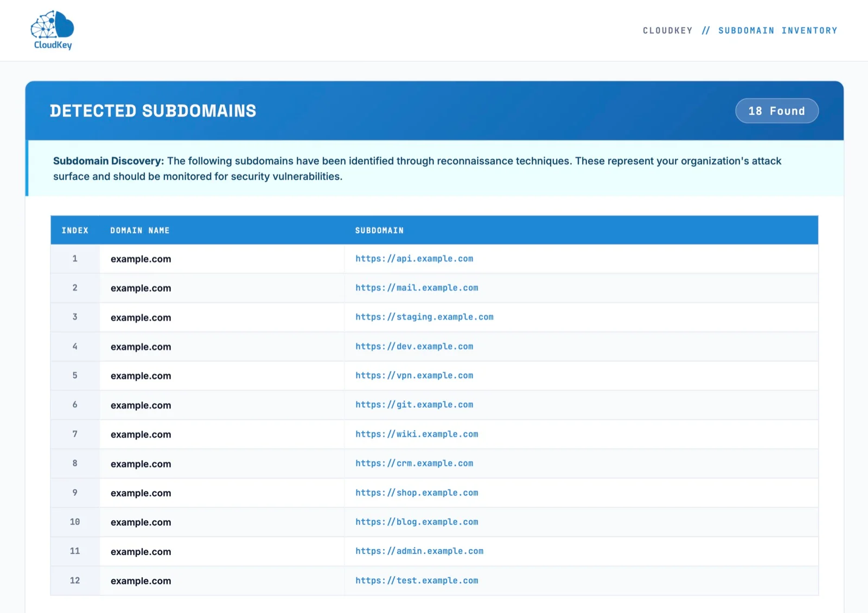Click index cell 10
868x613 pixels.
(75, 522)
